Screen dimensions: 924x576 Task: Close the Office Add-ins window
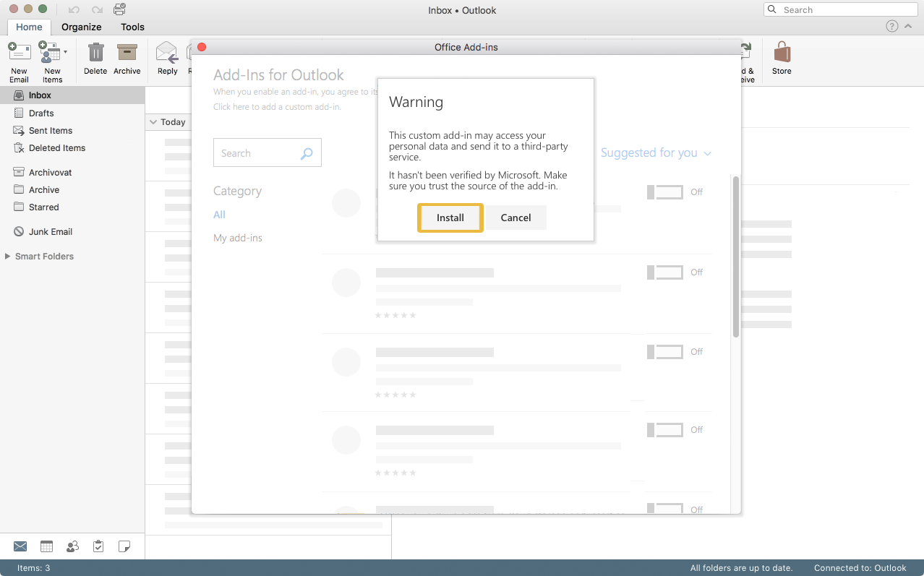tap(202, 47)
